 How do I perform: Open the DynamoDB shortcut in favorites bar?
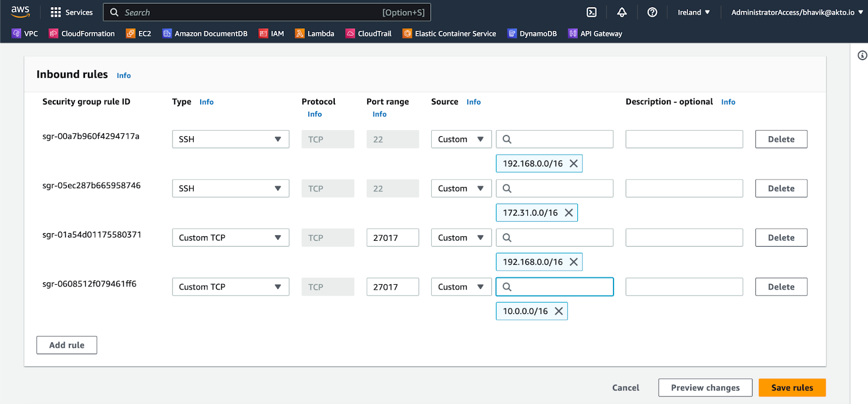point(532,34)
